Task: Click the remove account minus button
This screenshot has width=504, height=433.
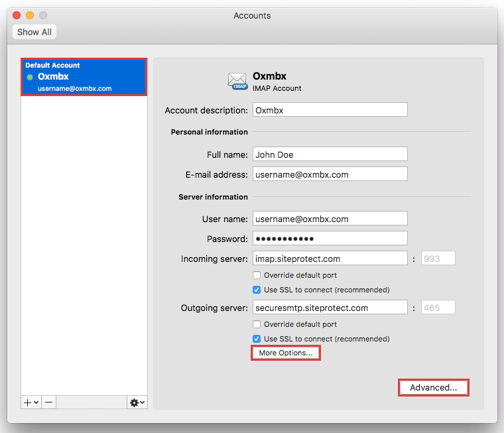Action: click(49, 402)
